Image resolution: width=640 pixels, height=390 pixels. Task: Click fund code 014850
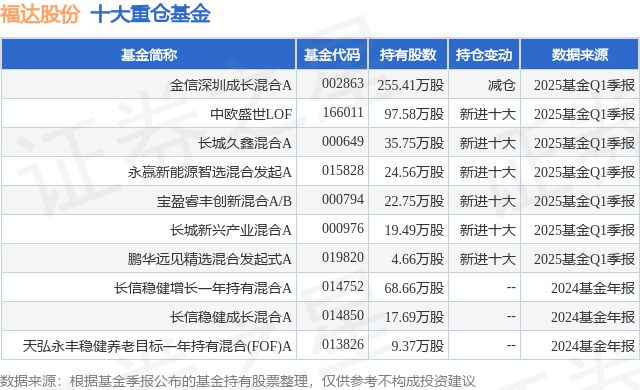click(342, 315)
